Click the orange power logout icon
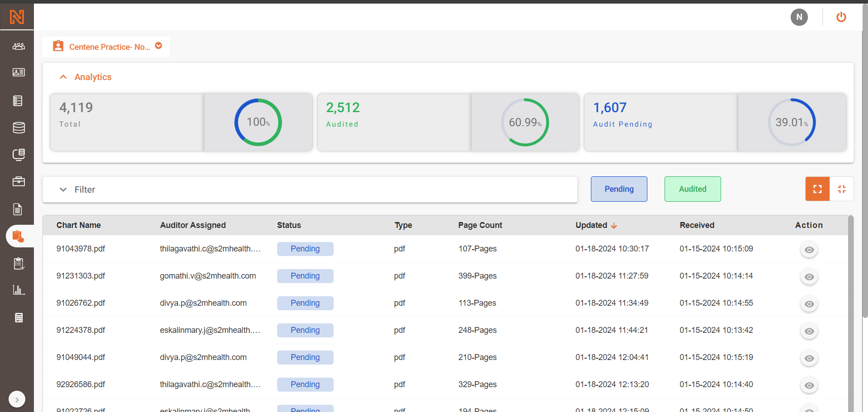The image size is (868, 412). [841, 17]
